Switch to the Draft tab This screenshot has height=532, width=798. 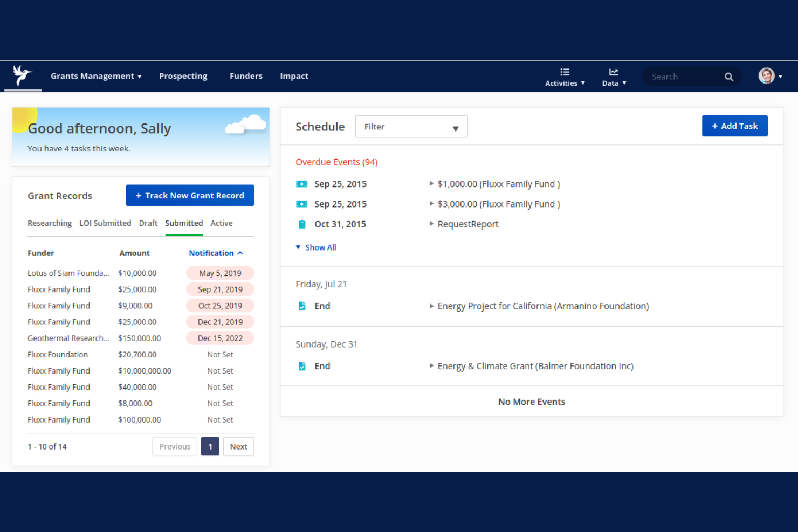148,223
